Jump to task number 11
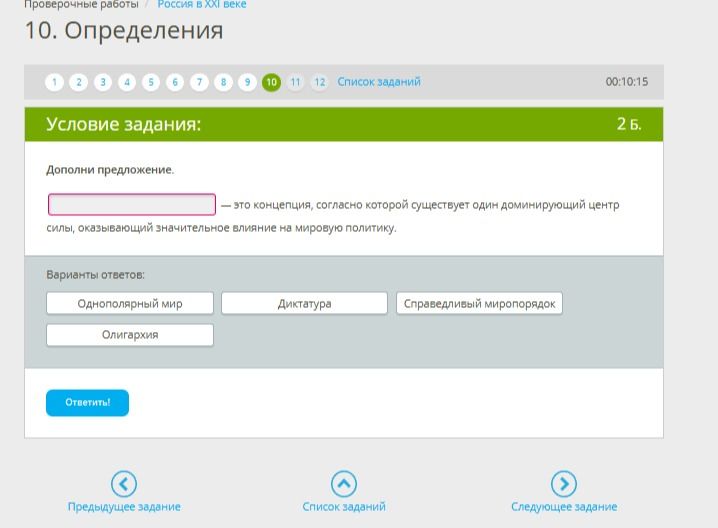This screenshot has height=528, width=718. click(x=295, y=82)
